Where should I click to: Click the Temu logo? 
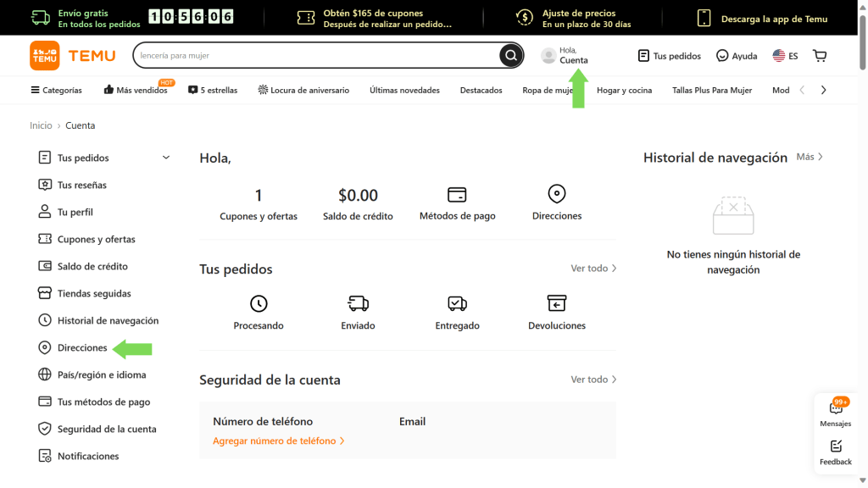[x=73, y=55]
